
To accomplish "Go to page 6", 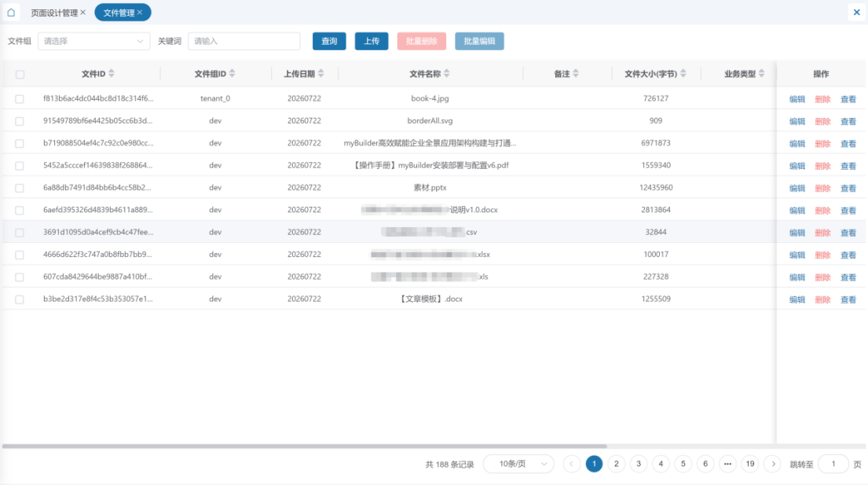I will click(705, 464).
